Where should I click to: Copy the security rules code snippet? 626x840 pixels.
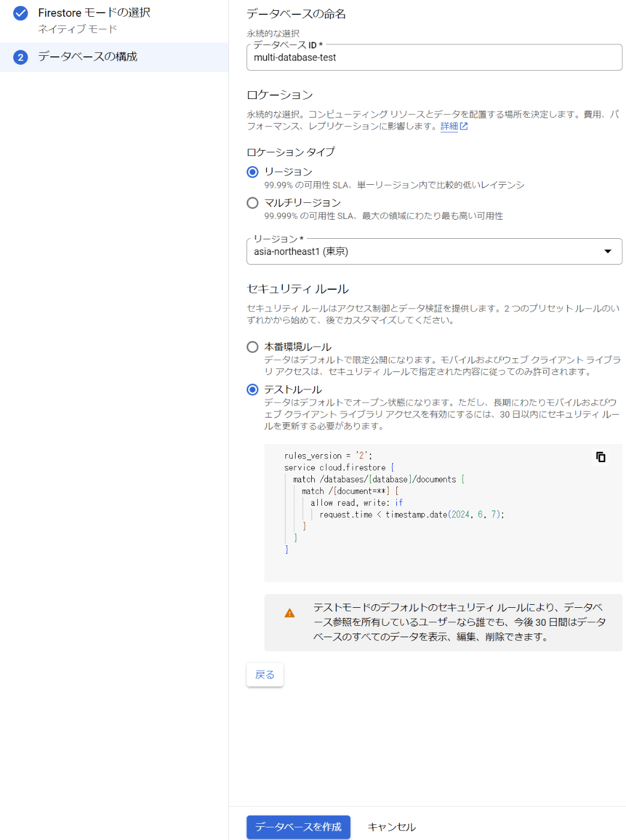tap(600, 457)
